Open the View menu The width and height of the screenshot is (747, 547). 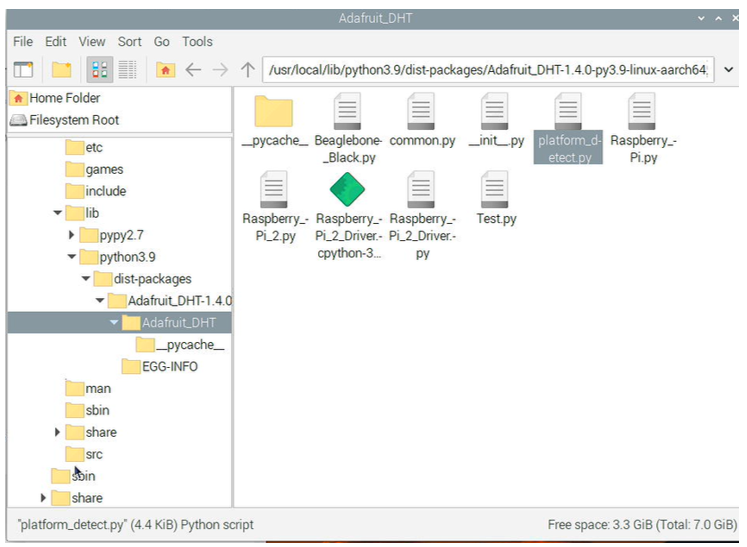tap(92, 42)
